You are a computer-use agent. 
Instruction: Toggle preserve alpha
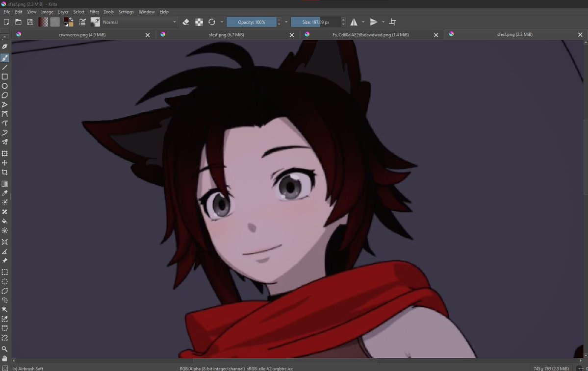point(199,22)
